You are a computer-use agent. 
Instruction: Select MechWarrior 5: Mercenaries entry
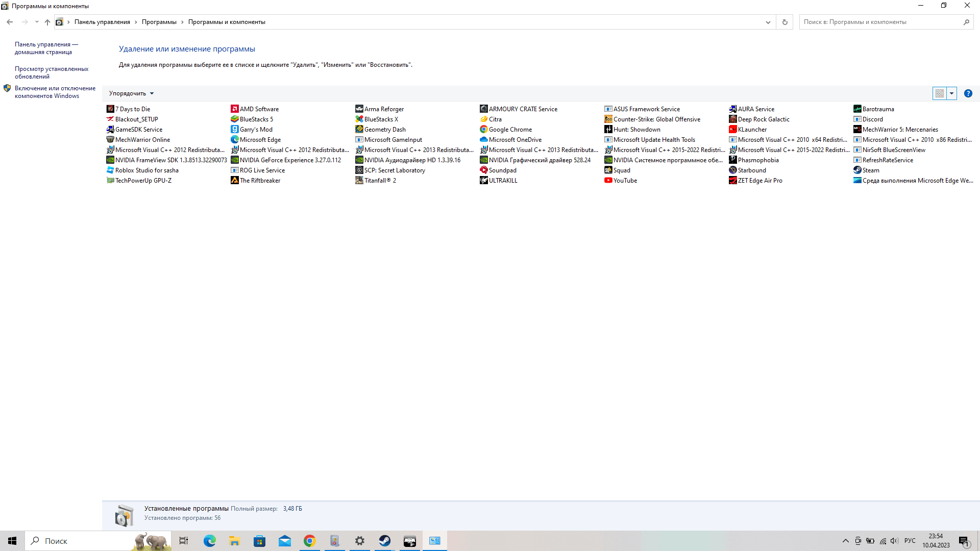click(x=896, y=129)
